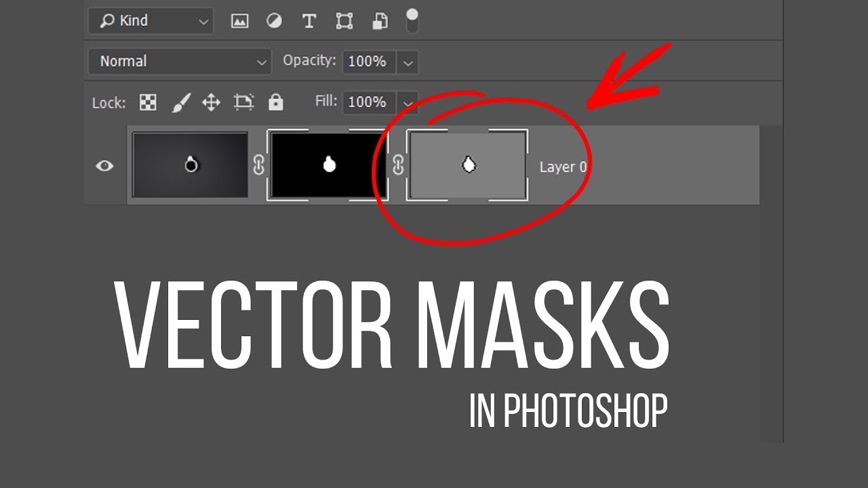868x488 pixels.
Task: Filter for smart objects icon
Action: [380, 21]
